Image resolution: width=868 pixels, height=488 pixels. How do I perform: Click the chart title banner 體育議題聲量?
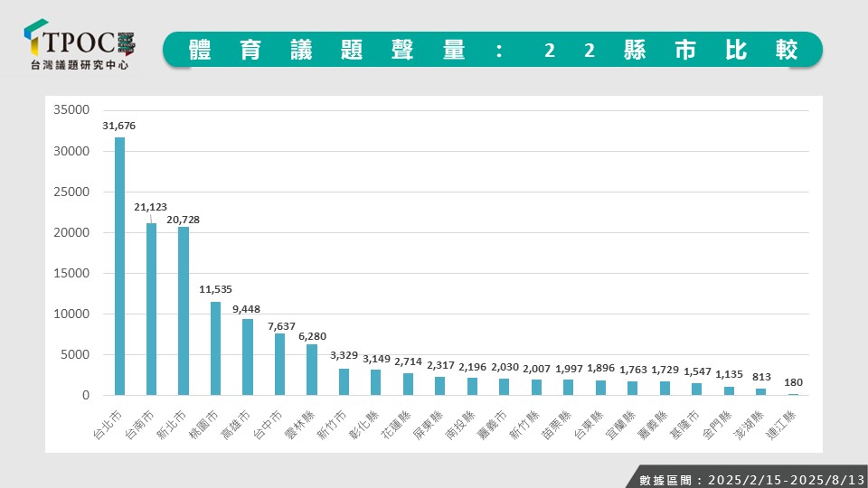click(x=493, y=50)
